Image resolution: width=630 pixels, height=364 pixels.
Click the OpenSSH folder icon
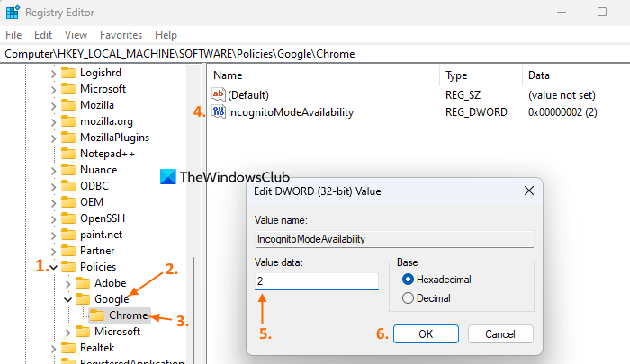click(68, 218)
